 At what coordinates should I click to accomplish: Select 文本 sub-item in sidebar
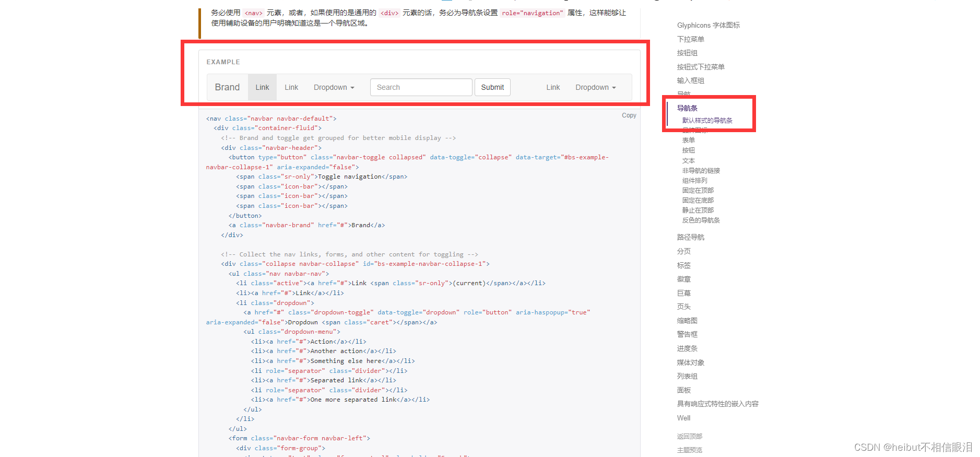(688, 161)
